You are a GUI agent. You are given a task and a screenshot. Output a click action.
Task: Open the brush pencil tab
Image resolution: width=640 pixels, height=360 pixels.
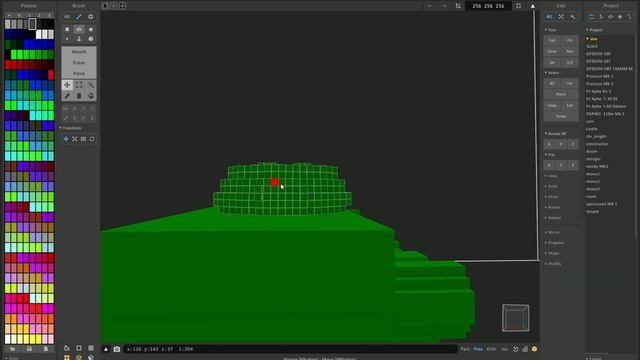point(79,17)
